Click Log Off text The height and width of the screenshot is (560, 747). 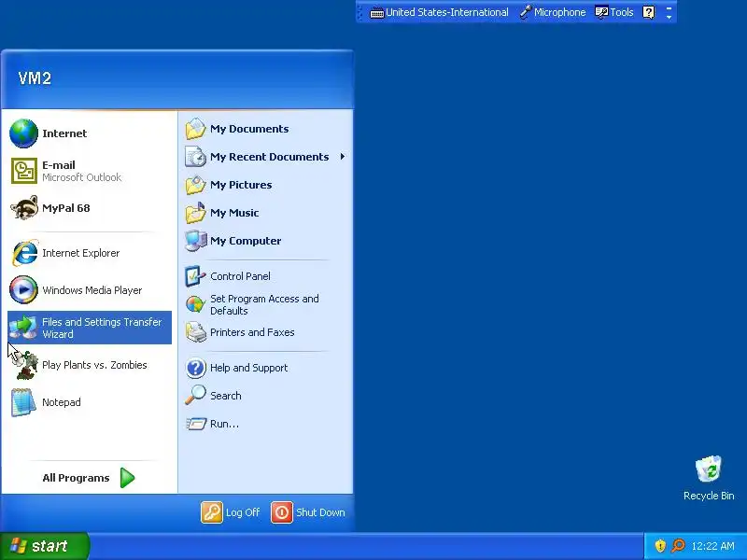[243, 512]
